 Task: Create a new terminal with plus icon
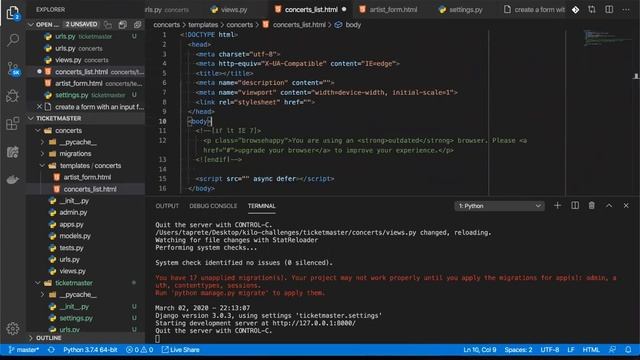point(557,206)
